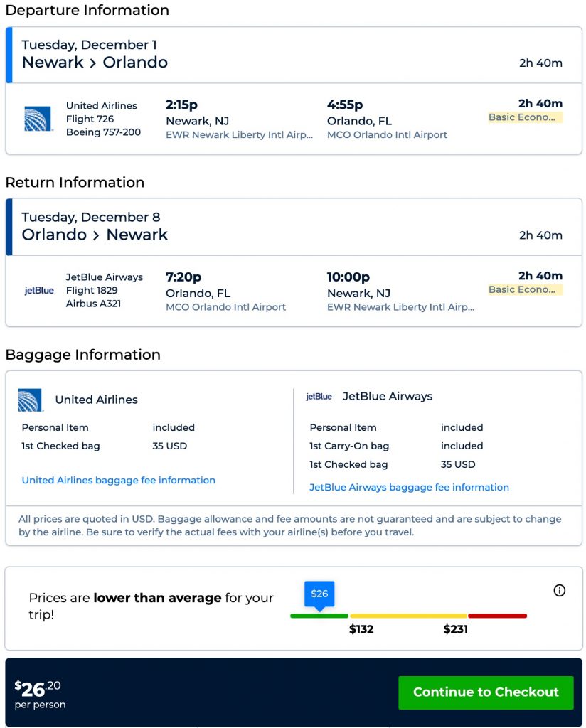Click the EWR Newark Liberty departure airport text

coord(239,135)
